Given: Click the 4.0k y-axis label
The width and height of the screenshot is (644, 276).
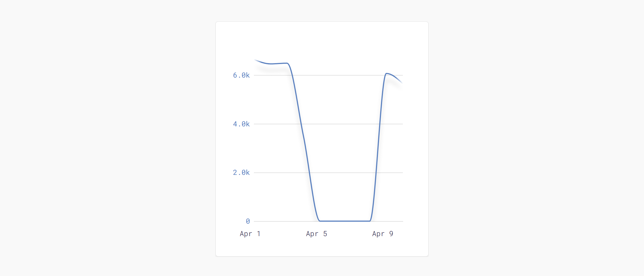Looking at the screenshot, I should tap(241, 124).
